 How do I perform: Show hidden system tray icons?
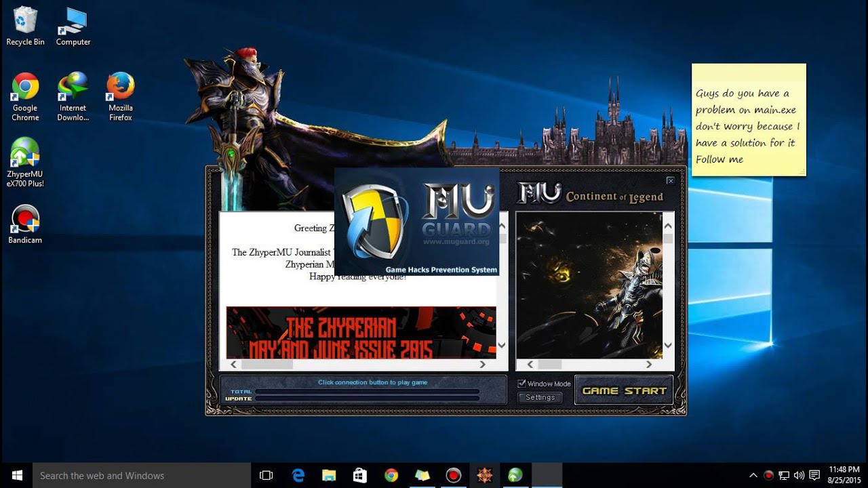pyautogui.click(x=753, y=475)
